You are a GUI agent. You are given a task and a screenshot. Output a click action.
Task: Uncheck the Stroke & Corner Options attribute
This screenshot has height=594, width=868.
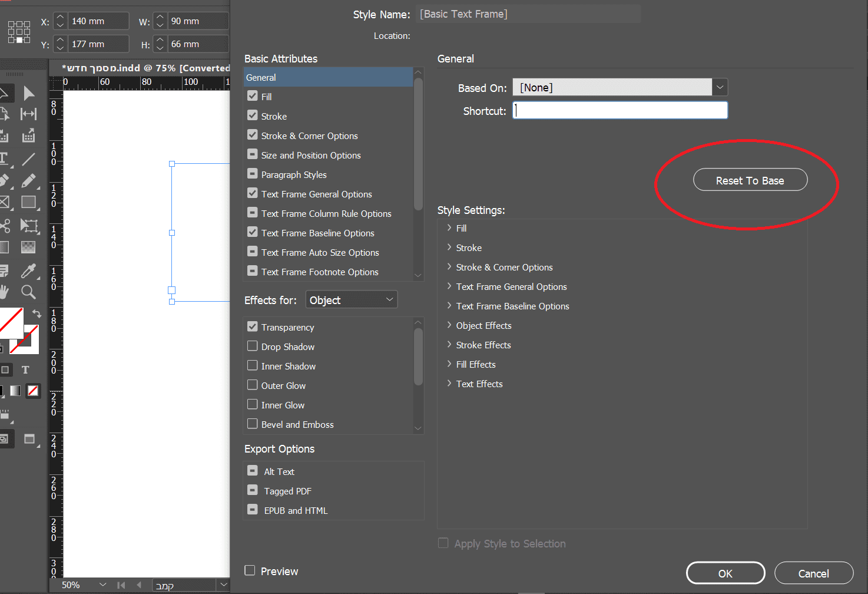[x=253, y=136]
